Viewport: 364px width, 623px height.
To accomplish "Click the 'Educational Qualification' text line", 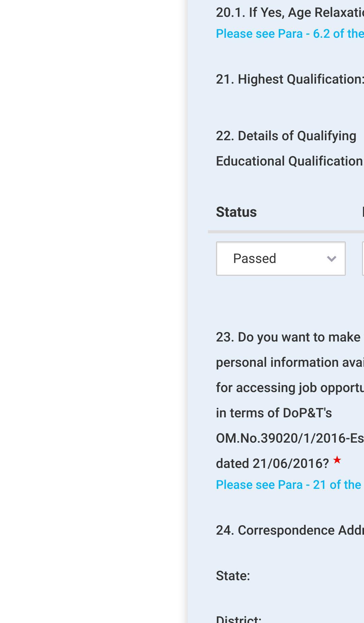I will pyautogui.click(x=290, y=161).
